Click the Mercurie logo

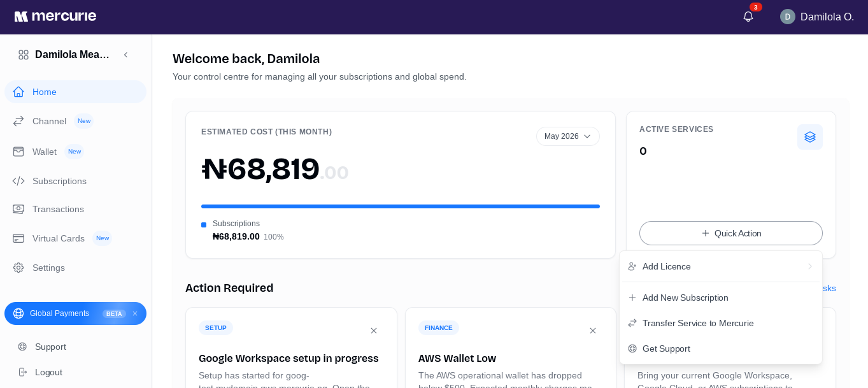tap(55, 17)
